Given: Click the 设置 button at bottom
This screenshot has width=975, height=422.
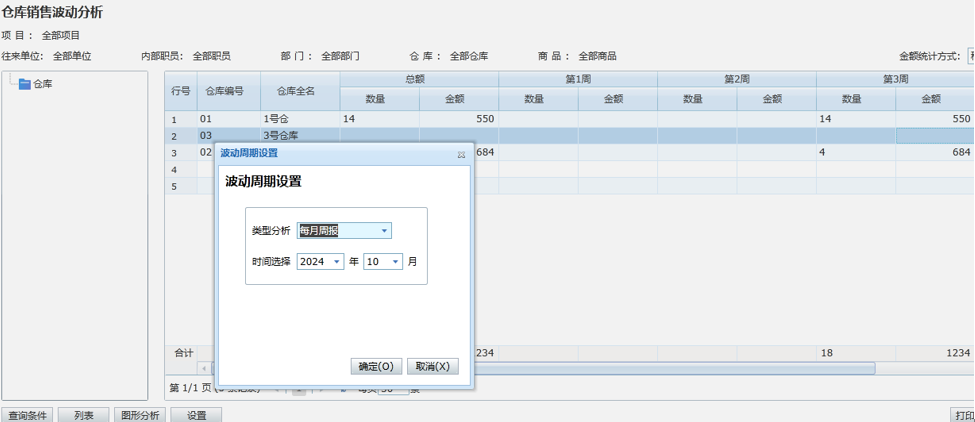Looking at the screenshot, I should (x=196, y=415).
